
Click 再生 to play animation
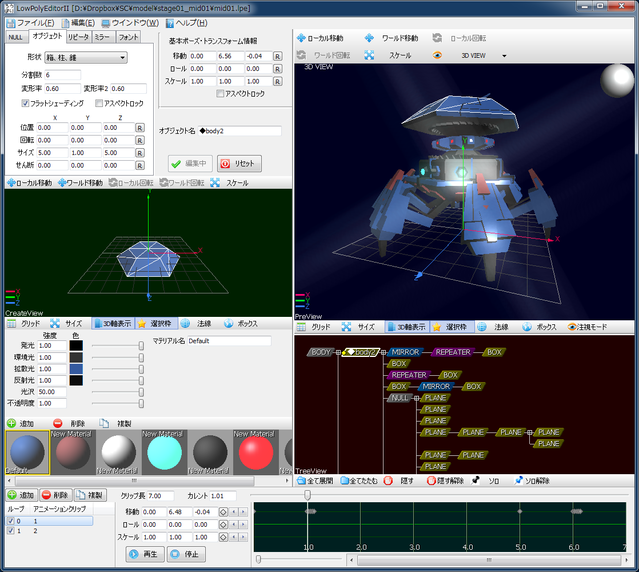pos(145,554)
